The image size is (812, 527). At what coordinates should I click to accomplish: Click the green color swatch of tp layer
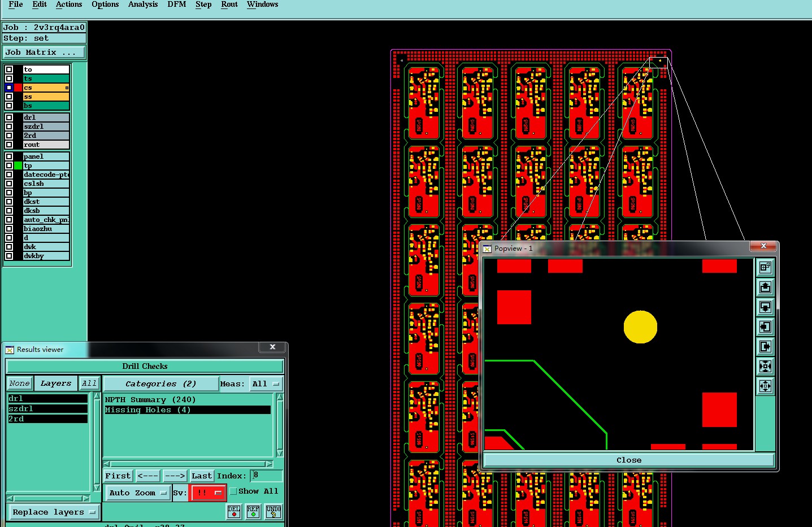pos(18,165)
